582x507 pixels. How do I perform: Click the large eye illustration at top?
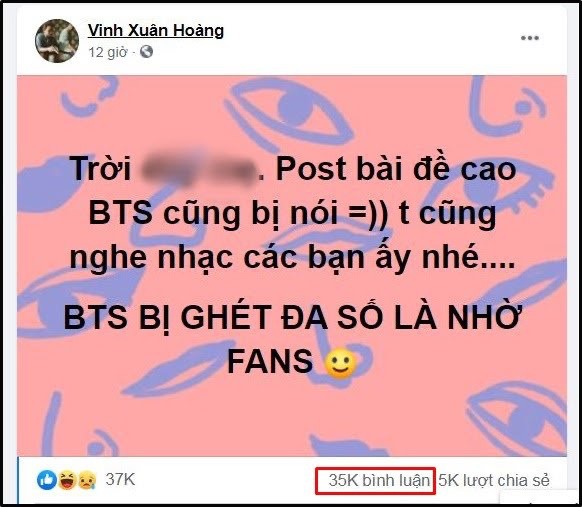pos(290,111)
